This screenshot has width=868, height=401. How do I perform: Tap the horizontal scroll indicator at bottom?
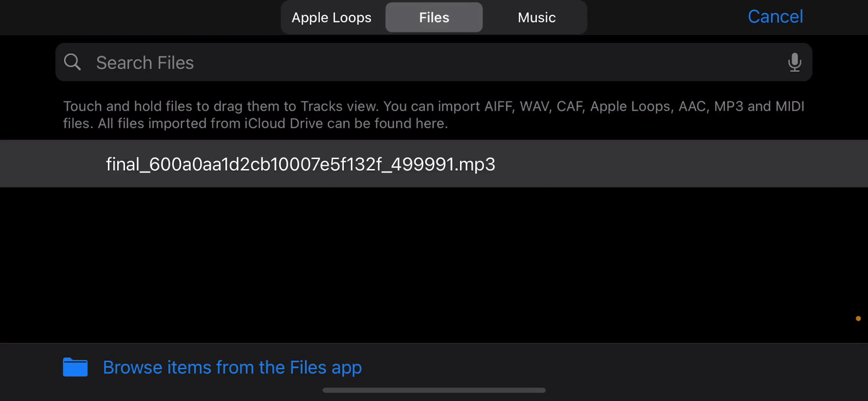click(x=434, y=390)
